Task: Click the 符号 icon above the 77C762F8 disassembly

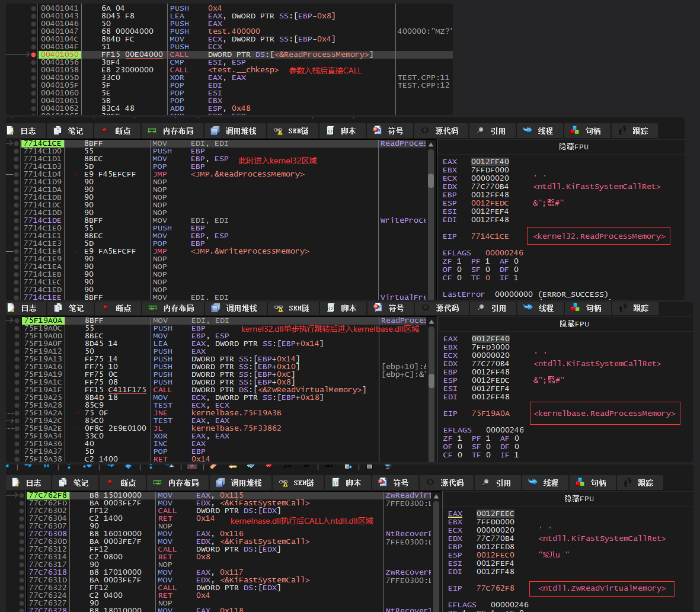Action: coord(382,482)
